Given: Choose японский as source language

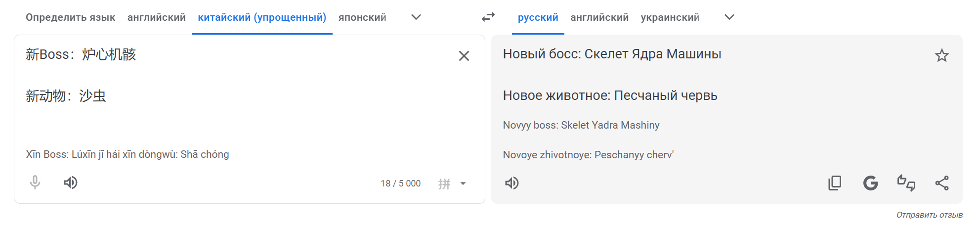Looking at the screenshot, I should click(362, 17).
